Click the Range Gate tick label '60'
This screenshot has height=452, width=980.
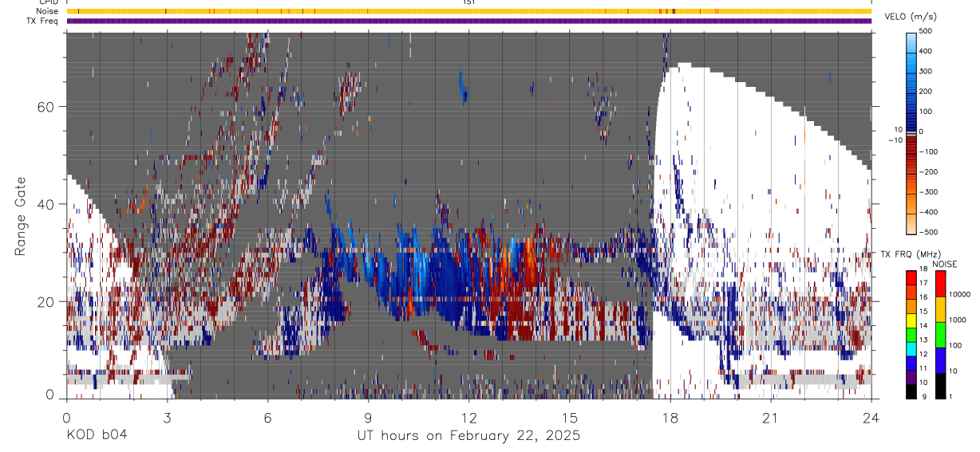click(46, 106)
